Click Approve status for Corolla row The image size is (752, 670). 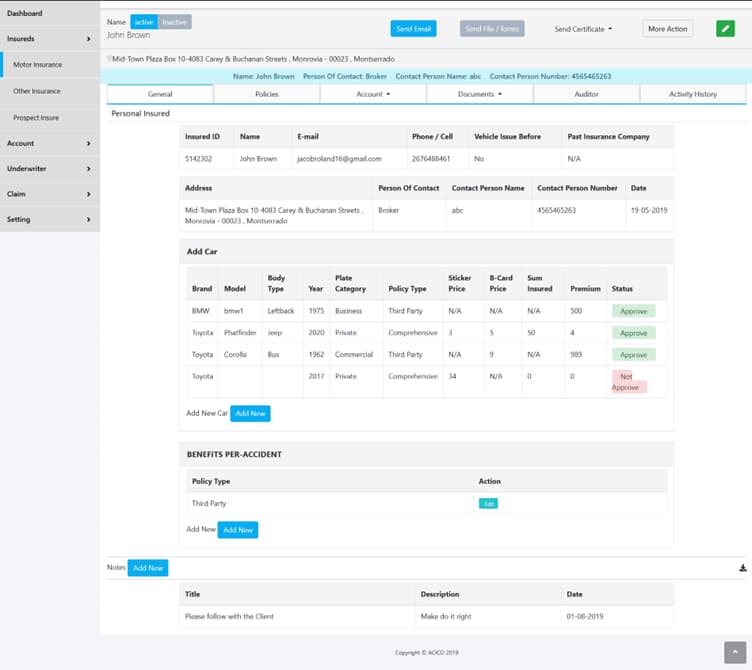click(x=634, y=355)
